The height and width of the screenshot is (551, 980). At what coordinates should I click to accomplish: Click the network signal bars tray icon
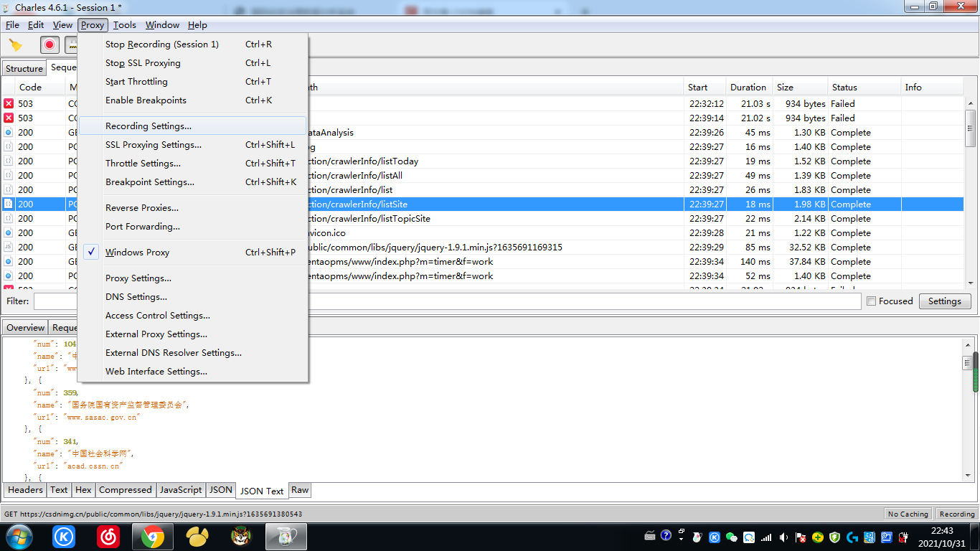(766, 537)
